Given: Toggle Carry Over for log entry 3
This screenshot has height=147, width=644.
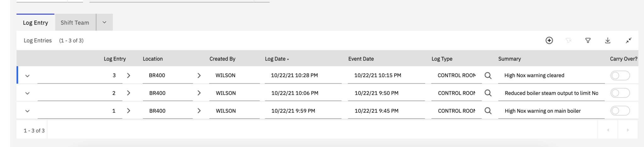Looking at the screenshot, I should click(x=620, y=76).
